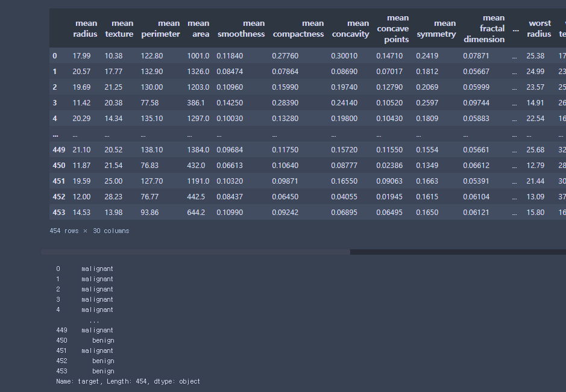
Task: Click the 'mean concave points' column header
Action: [393, 28]
